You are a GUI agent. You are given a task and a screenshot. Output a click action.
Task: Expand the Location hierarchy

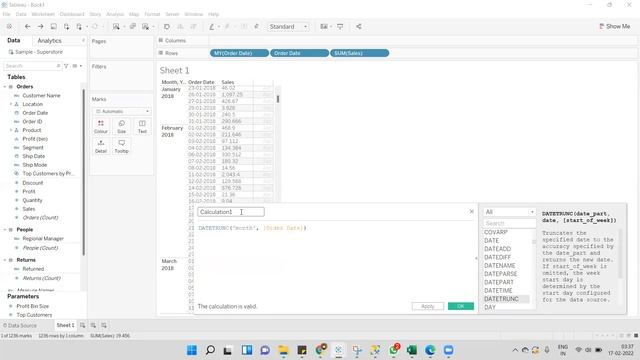[11, 104]
